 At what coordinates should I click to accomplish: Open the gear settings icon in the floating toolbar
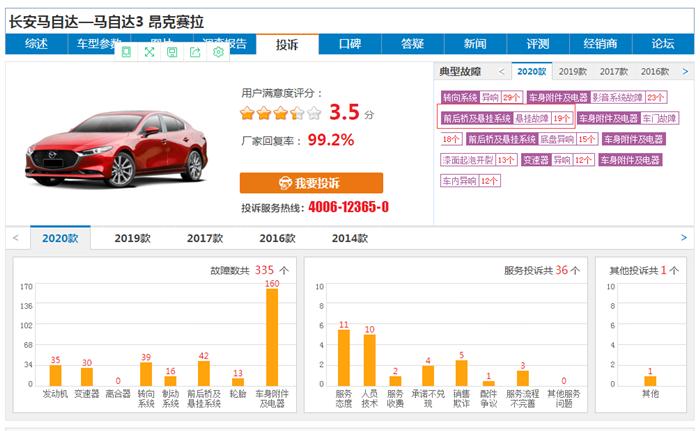(x=218, y=52)
